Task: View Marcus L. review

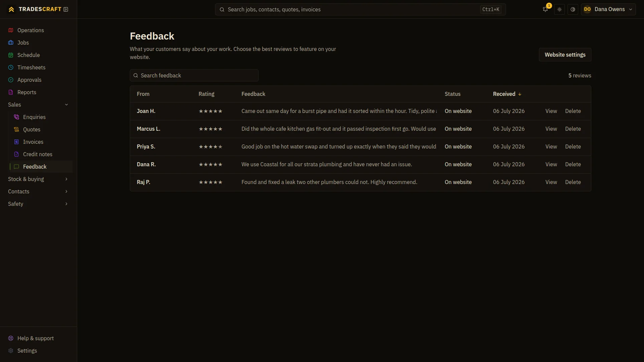Action: point(551,129)
